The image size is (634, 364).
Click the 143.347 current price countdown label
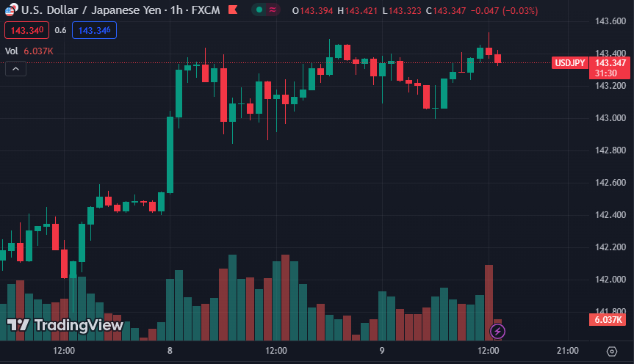pyautogui.click(x=610, y=68)
